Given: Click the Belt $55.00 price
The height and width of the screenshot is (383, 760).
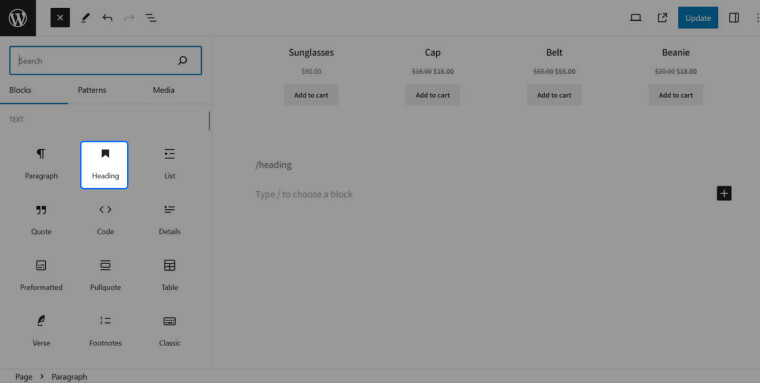Looking at the screenshot, I should [565, 71].
